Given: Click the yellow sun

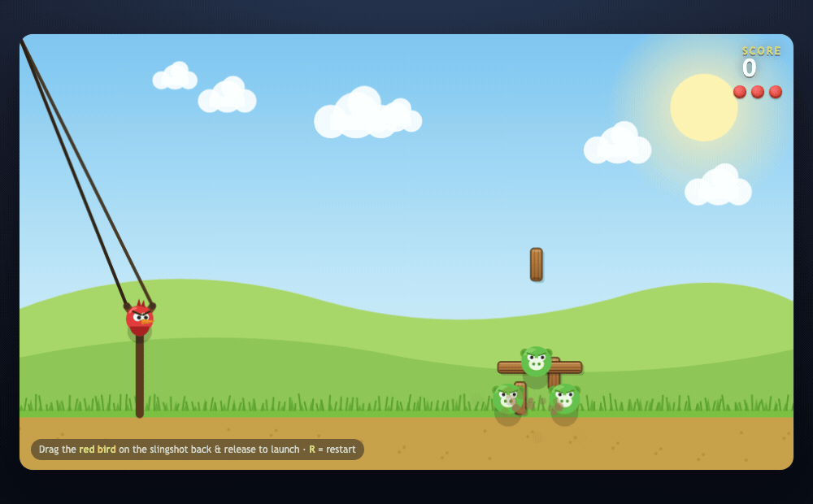Looking at the screenshot, I should tap(703, 107).
